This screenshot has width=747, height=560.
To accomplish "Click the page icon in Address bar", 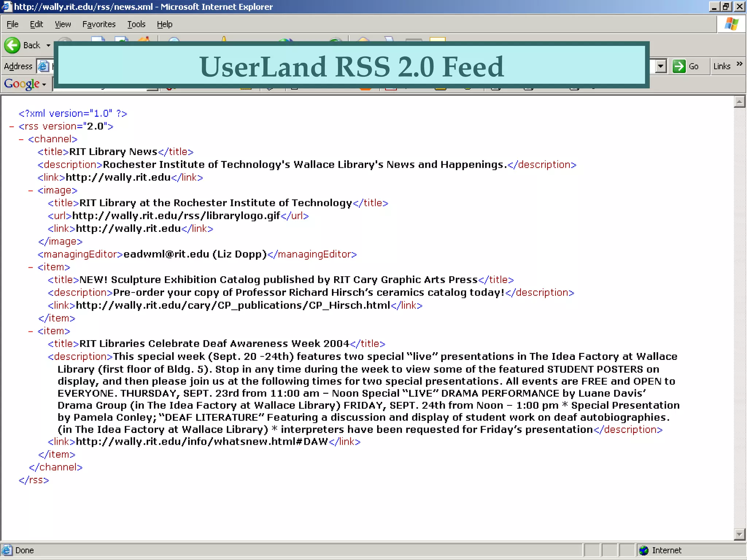I will [43, 66].
